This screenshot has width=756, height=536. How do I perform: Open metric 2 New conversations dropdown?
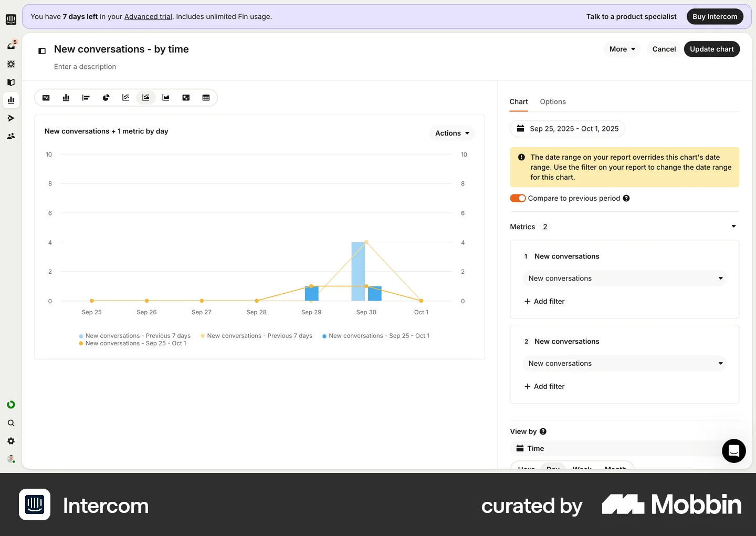point(625,364)
